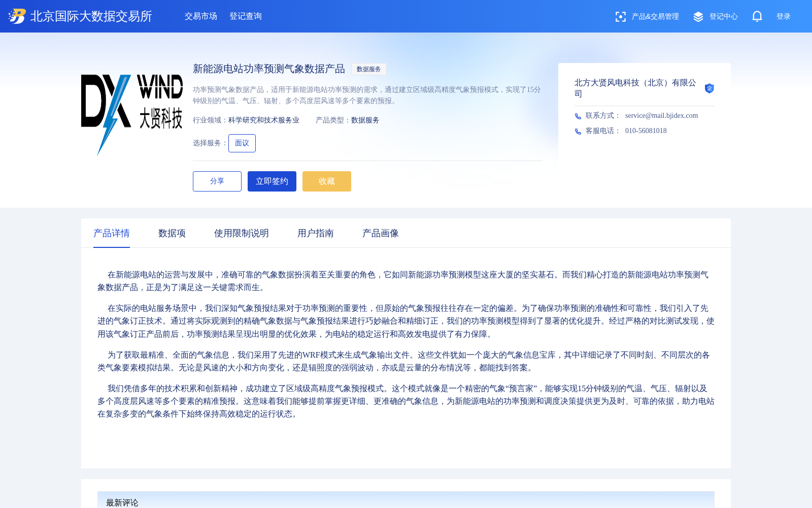Screen dimensions: 812x508
Task: Click the phone icon beside 联系方式
Action: (x=578, y=116)
